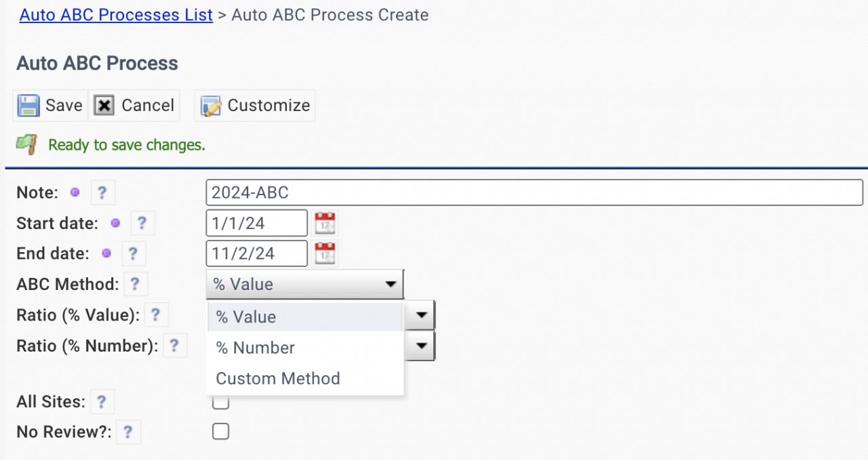868x460 pixels.
Task: Expand the Ratio (% Value) dropdown arrow
Action: point(421,315)
